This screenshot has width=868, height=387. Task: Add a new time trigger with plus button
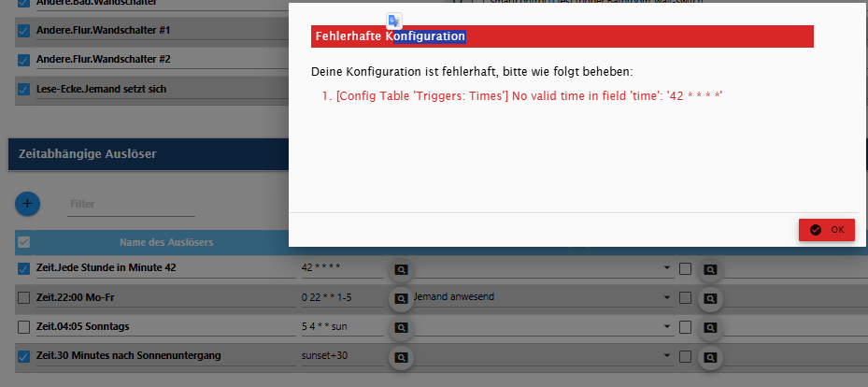point(27,204)
